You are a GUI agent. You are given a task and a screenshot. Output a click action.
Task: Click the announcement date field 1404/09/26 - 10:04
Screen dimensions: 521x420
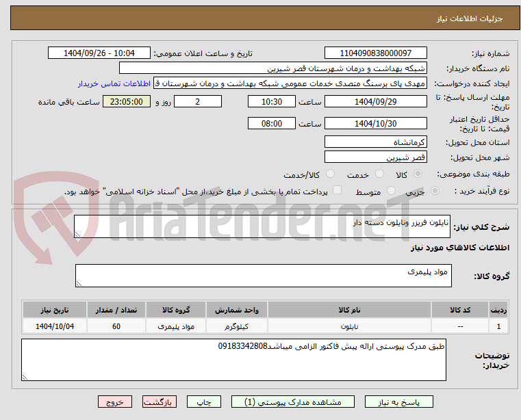[99, 53]
